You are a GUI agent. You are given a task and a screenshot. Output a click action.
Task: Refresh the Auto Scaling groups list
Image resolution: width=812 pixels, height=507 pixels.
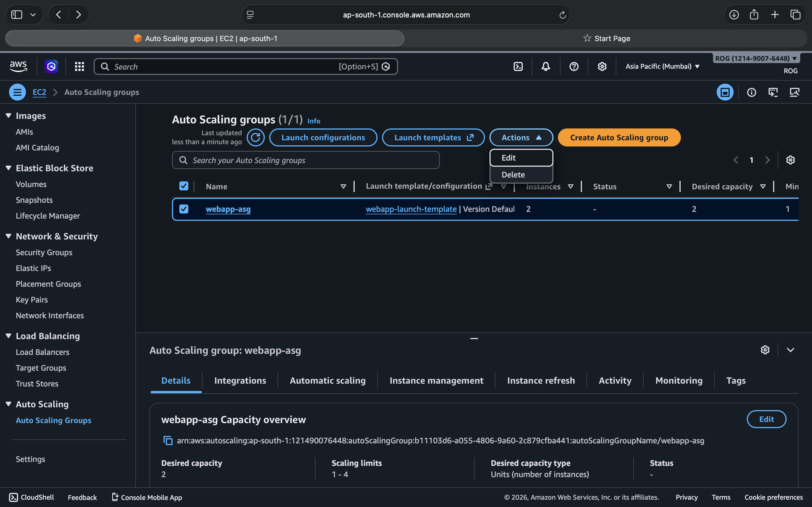pos(255,137)
